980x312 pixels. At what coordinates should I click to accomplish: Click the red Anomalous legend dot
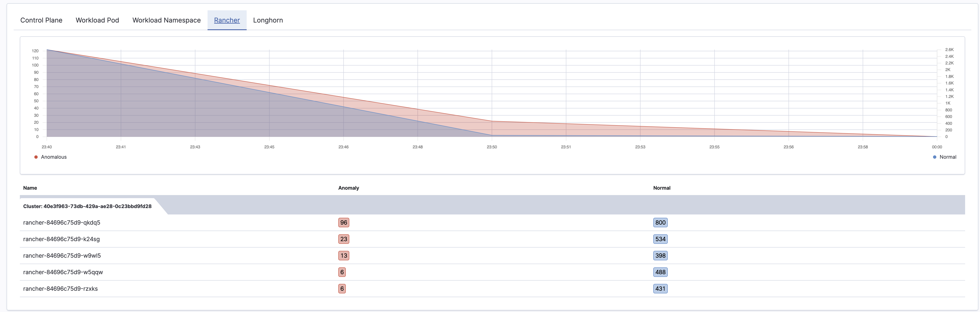tap(36, 157)
